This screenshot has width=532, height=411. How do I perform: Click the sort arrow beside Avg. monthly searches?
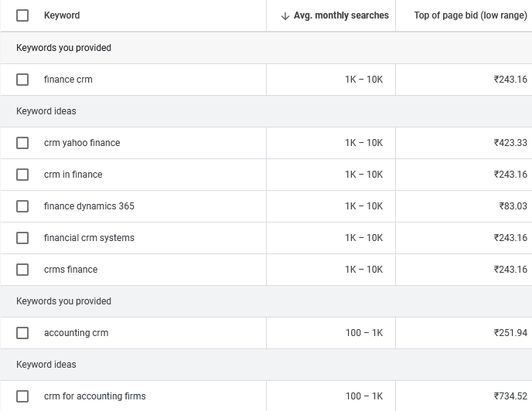[x=285, y=15]
